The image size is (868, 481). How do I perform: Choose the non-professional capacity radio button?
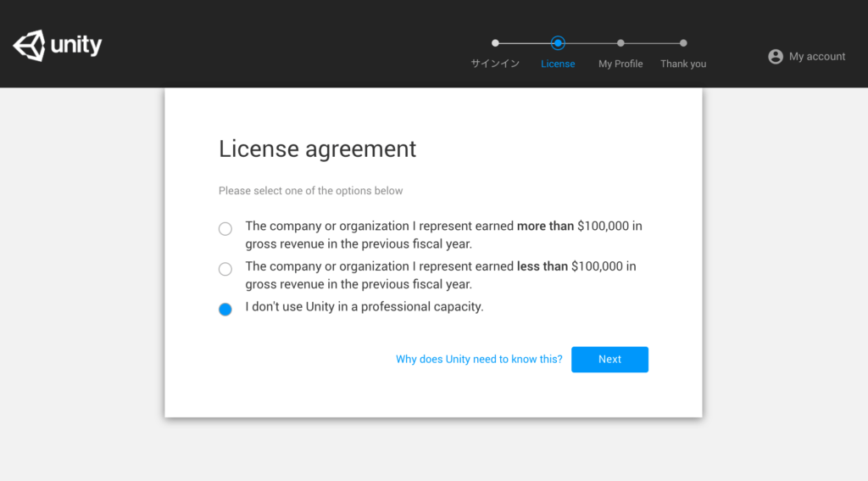coord(225,310)
